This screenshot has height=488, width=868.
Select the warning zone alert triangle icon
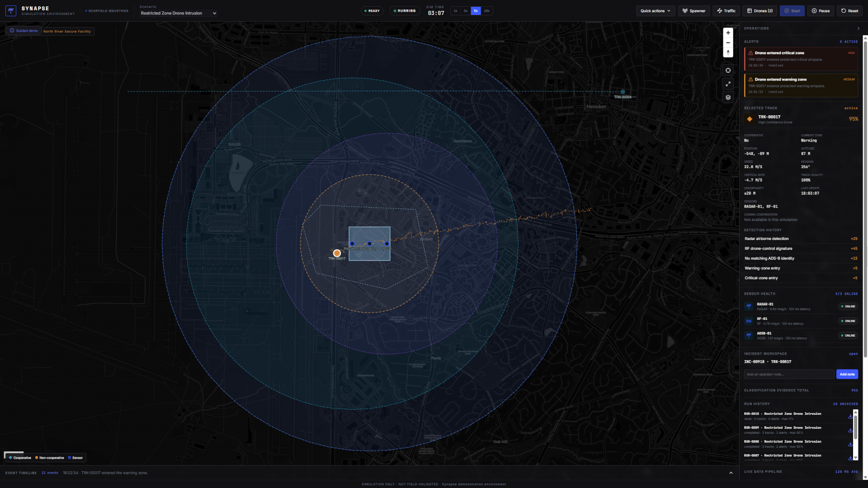(750, 80)
